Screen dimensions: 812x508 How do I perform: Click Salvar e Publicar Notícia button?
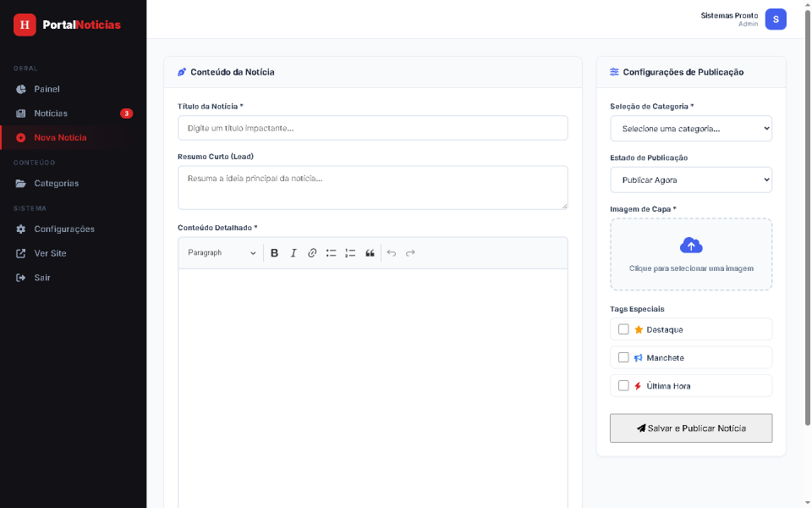[691, 428]
